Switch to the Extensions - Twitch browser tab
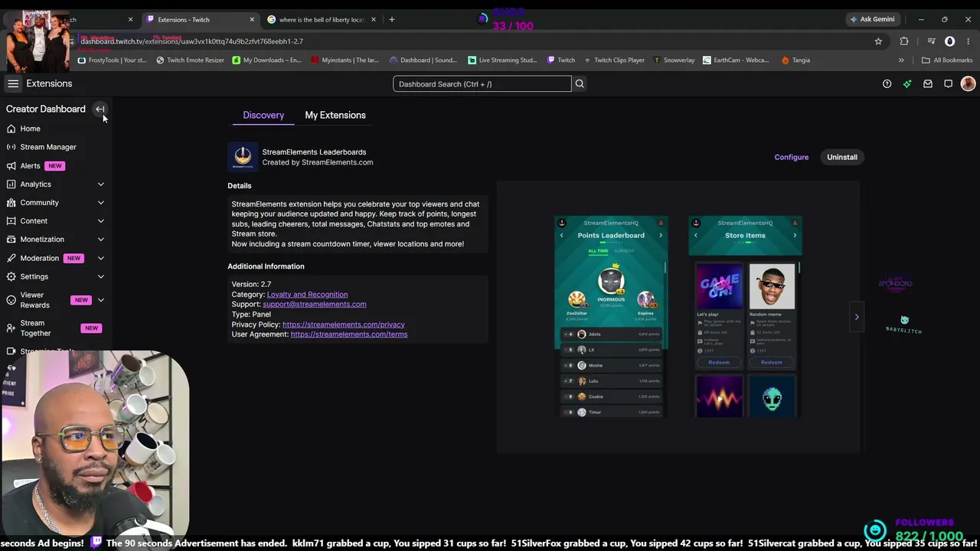This screenshot has height=551, width=980. pos(200,19)
